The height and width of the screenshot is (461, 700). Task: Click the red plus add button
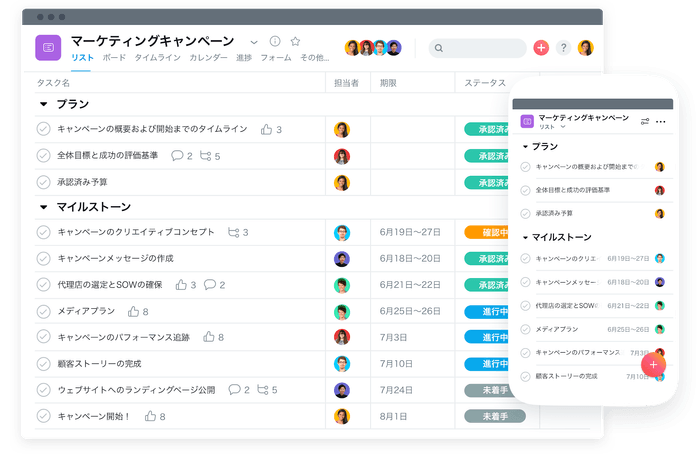(541, 47)
